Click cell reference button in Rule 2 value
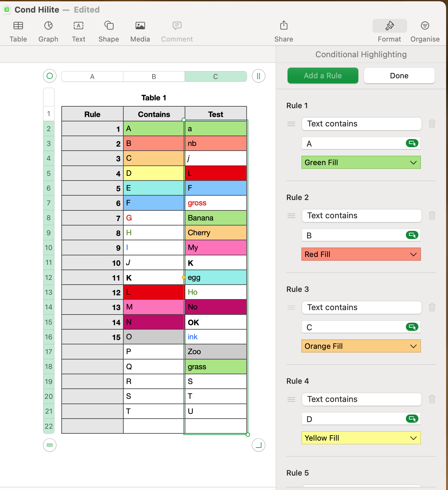This screenshot has height=490, width=448. [x=412, y=235]
